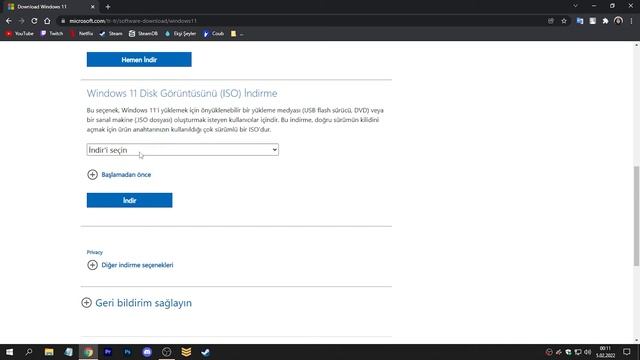Open the notification center
This screenshot has width=640, height=360.
(x=627, y=352)
